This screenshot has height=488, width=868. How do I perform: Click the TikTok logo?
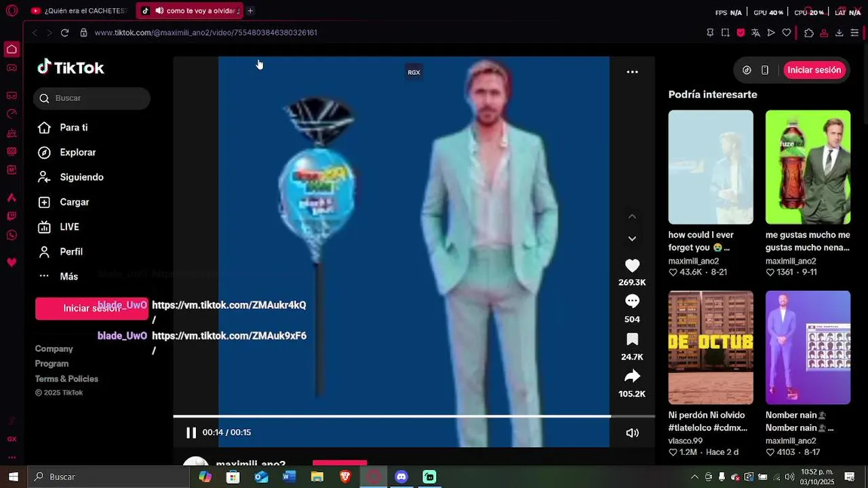coord(71,67)
